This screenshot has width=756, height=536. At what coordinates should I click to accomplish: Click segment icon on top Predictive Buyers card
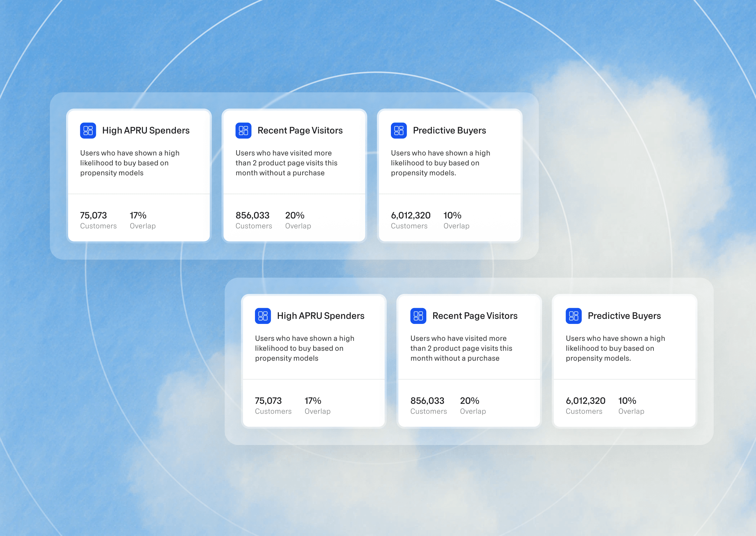(x=399, y=130)
